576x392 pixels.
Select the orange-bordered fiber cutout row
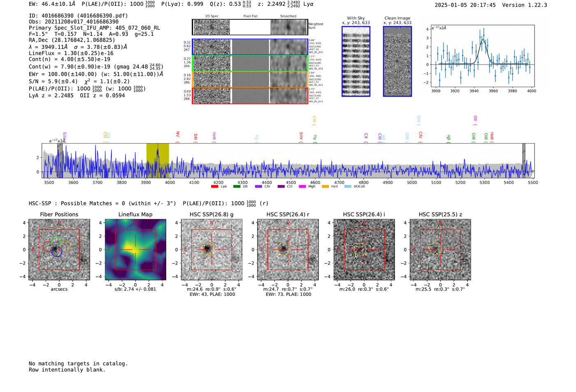click(x=250, y=79)
